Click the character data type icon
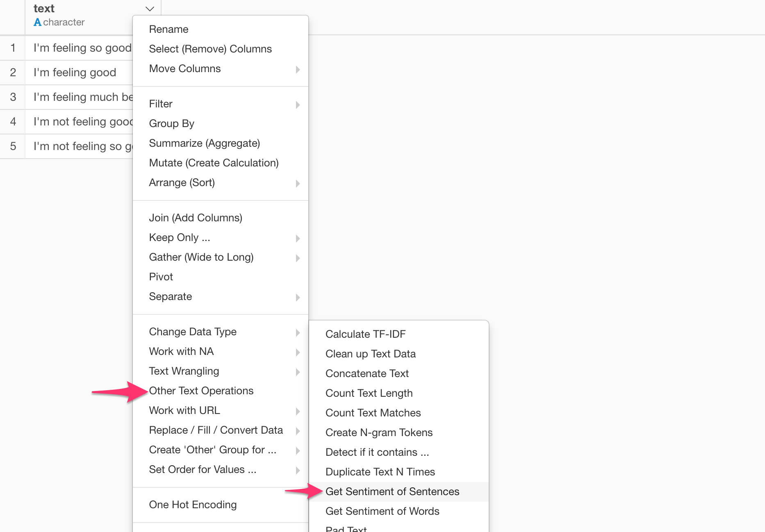The height and width of the screenshot is (532, 765). pos(38,22)
